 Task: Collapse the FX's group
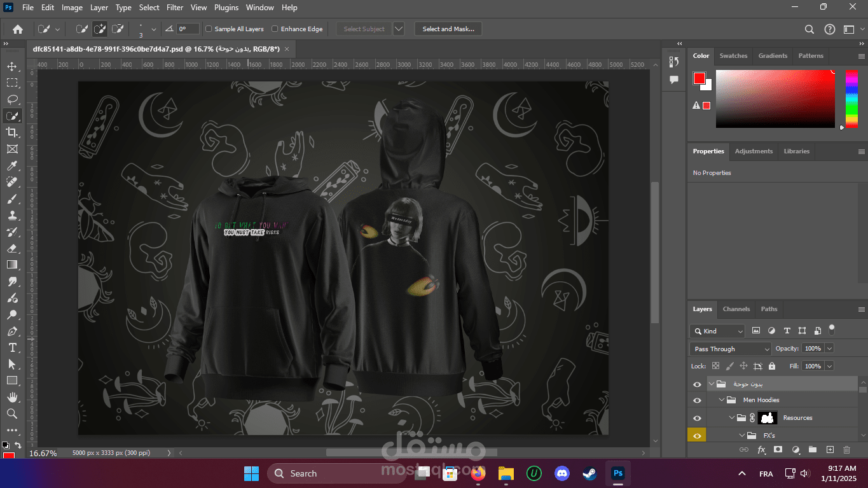click(x=742, y=436)
